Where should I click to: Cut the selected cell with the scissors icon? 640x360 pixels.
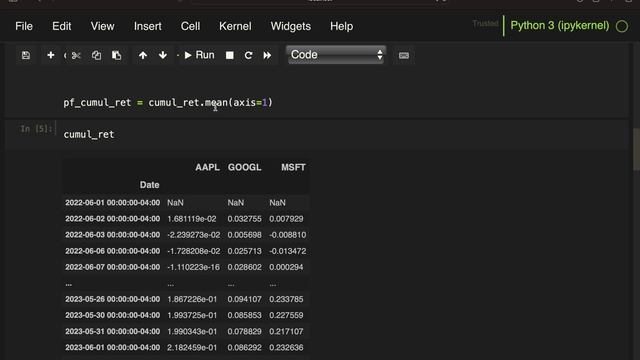(76, 55)
